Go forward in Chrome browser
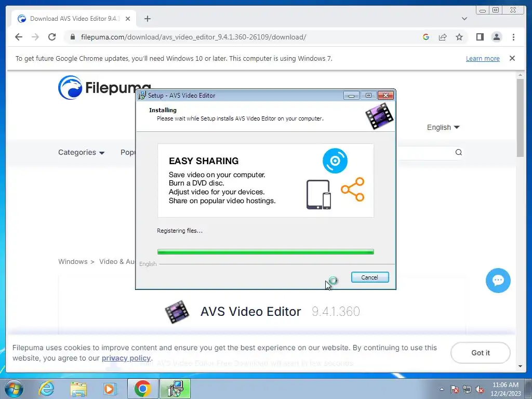This screenshot has height=399, width=532. click(35, 37)
